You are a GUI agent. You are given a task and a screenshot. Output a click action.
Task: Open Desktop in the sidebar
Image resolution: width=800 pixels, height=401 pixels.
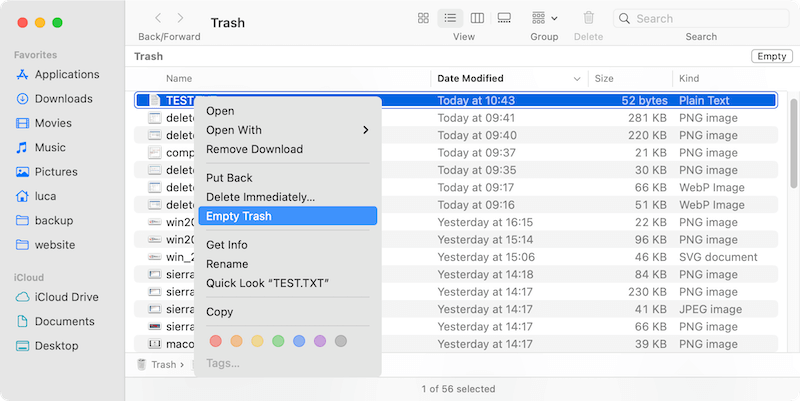point(47,346)
